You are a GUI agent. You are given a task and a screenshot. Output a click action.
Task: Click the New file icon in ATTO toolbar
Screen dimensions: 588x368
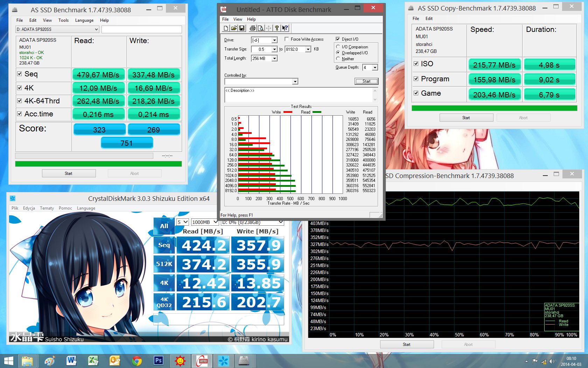226,28
